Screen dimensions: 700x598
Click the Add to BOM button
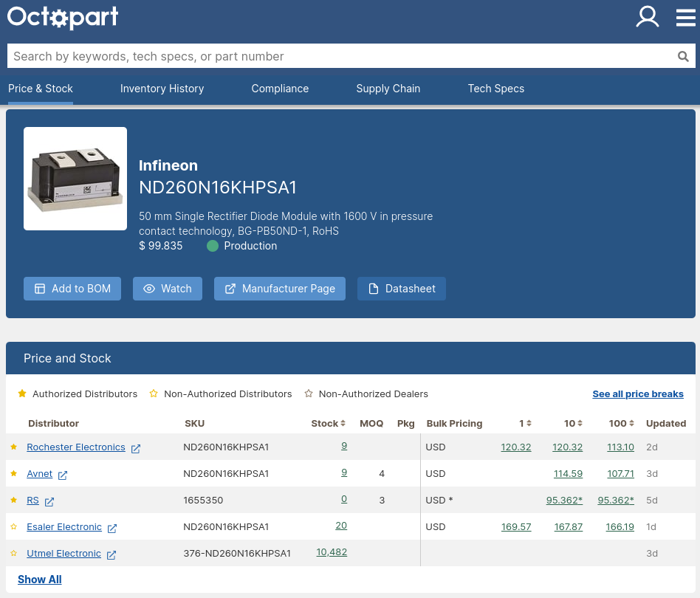pyautogui.click(x=72, y=289)
